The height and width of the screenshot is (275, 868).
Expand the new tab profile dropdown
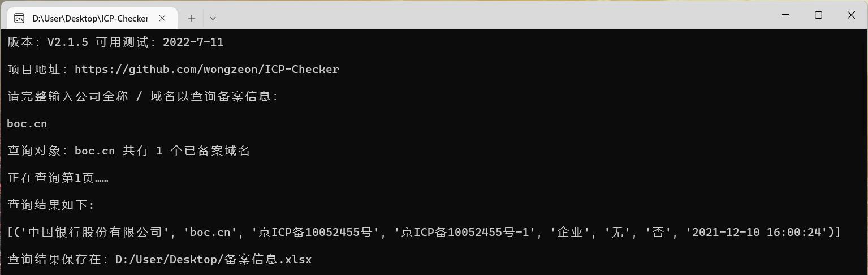point(213,18)
